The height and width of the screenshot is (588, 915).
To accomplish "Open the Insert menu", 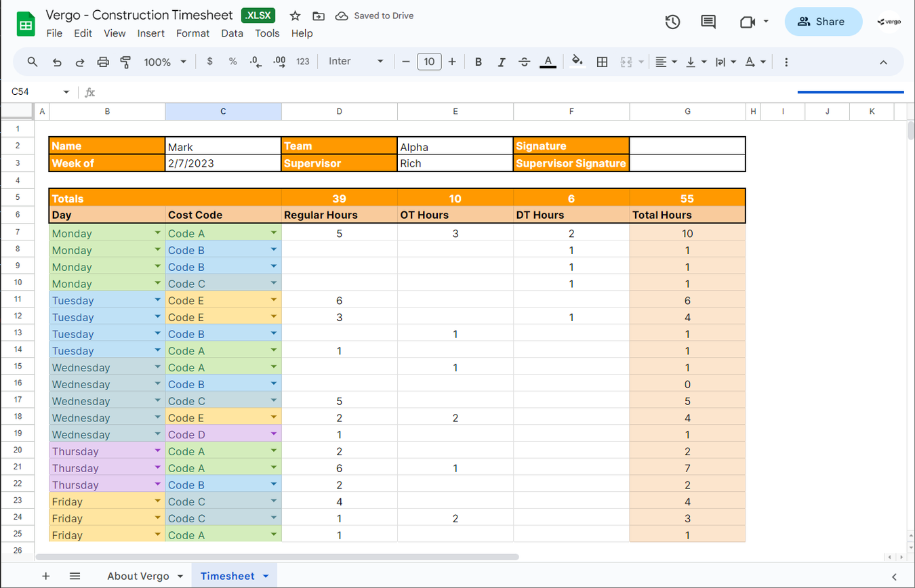I will pos(151,33).
